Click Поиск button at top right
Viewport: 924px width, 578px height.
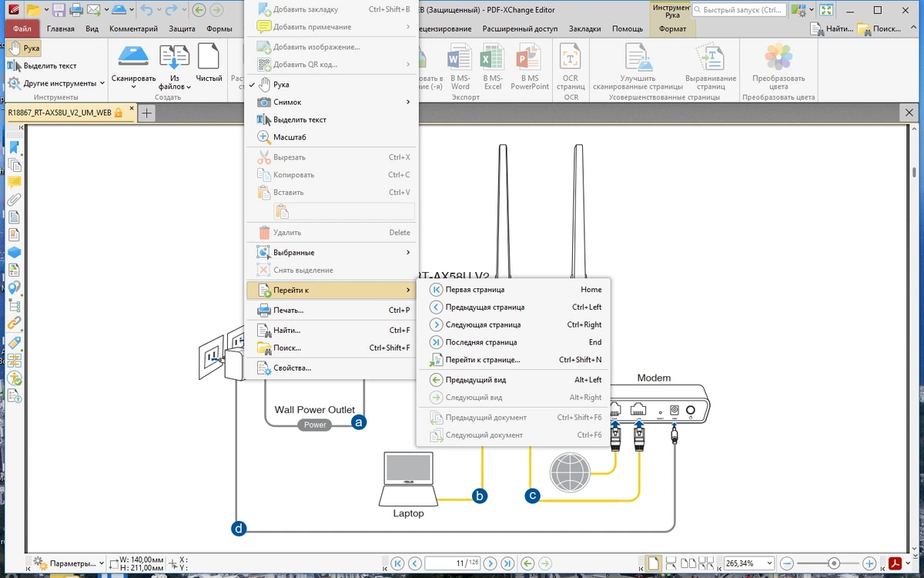pyautogui.click(x=880, y=29)
